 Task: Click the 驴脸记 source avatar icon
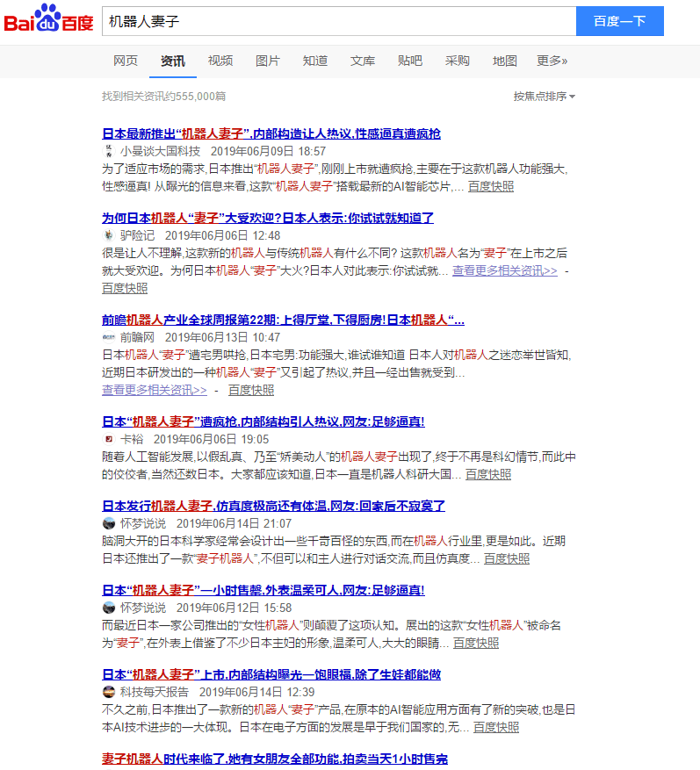click(108, 235)
